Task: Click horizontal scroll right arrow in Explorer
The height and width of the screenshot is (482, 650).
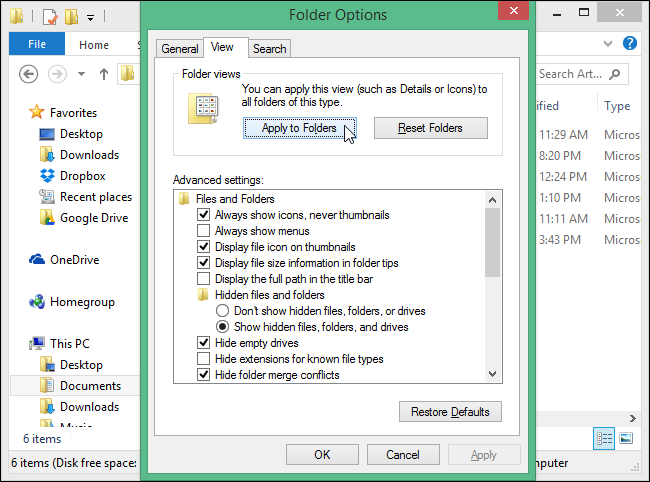Action: point(633,419)
